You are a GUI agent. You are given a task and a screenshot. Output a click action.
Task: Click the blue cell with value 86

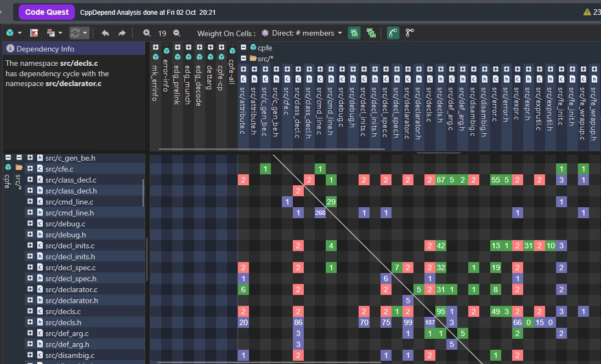coord(298,323)
